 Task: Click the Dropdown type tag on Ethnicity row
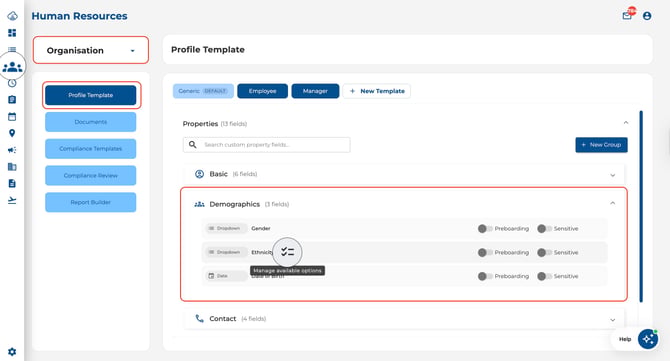point(226,252)
